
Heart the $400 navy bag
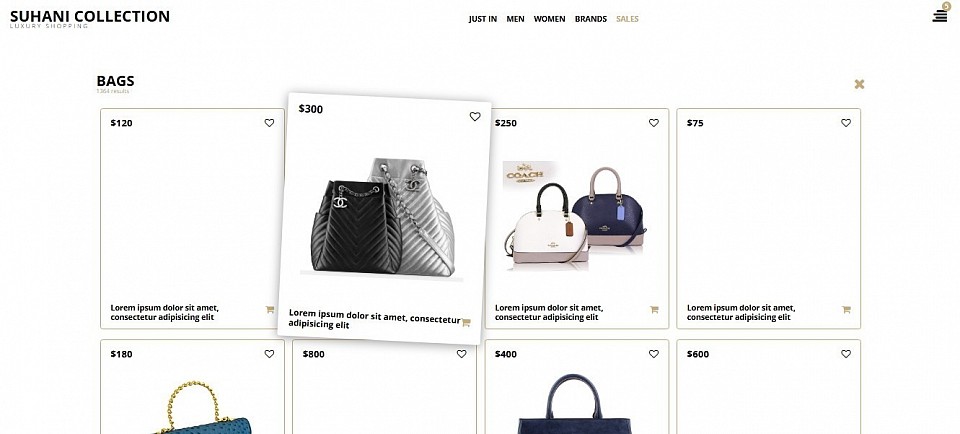coord(654,354)
